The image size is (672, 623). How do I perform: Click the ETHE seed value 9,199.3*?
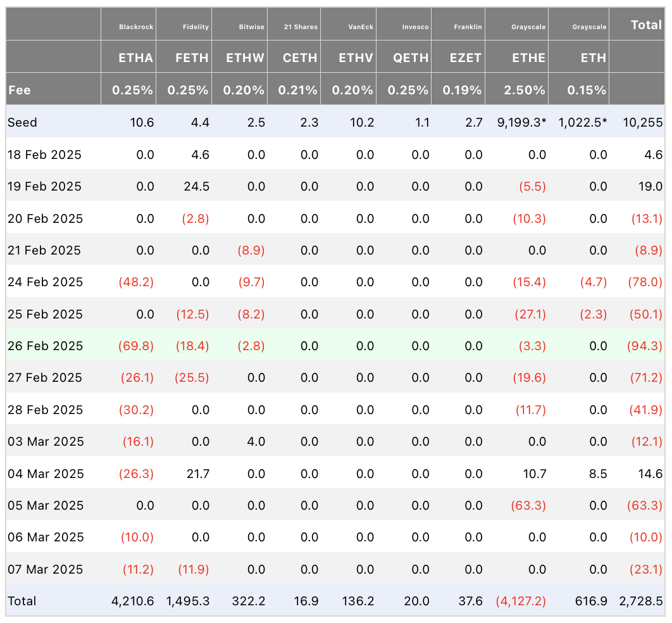click(521, 122)
